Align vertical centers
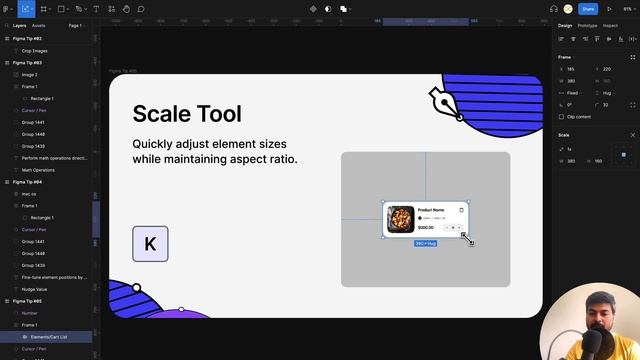The image size is (640, 360). tap(609, 39)
